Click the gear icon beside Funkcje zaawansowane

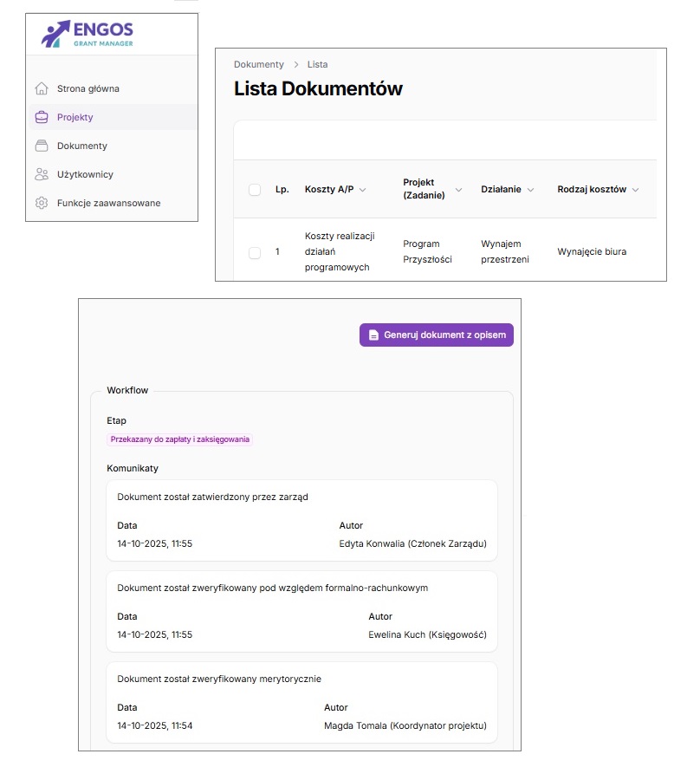coord(41,203)
